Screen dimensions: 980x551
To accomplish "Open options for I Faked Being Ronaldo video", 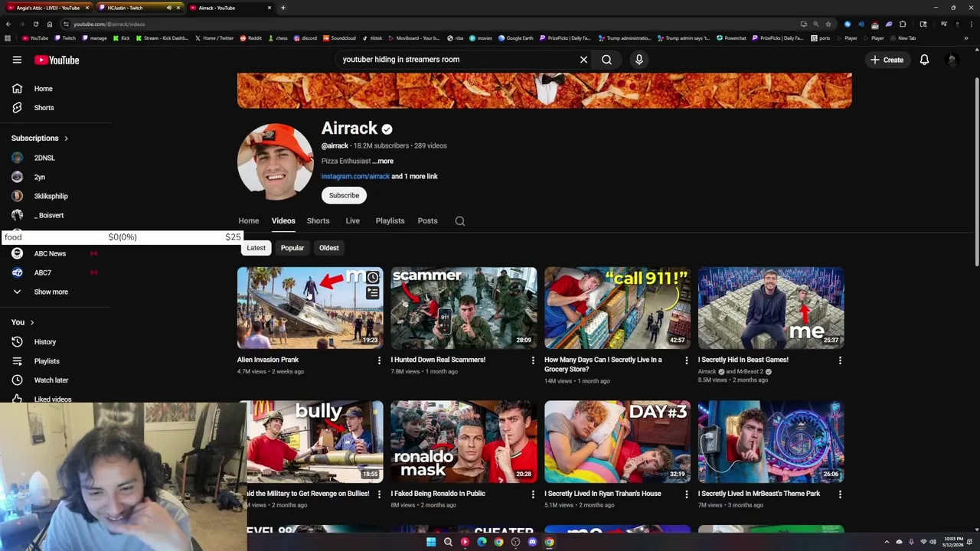I will 533,494.
